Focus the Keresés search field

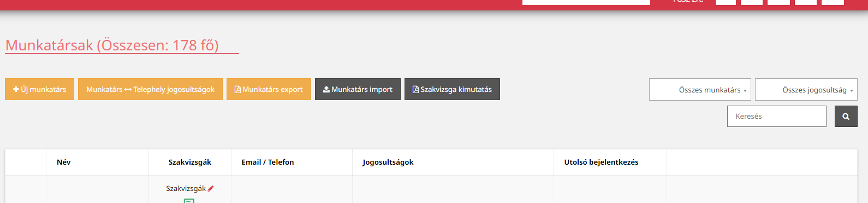coord(776,117)
